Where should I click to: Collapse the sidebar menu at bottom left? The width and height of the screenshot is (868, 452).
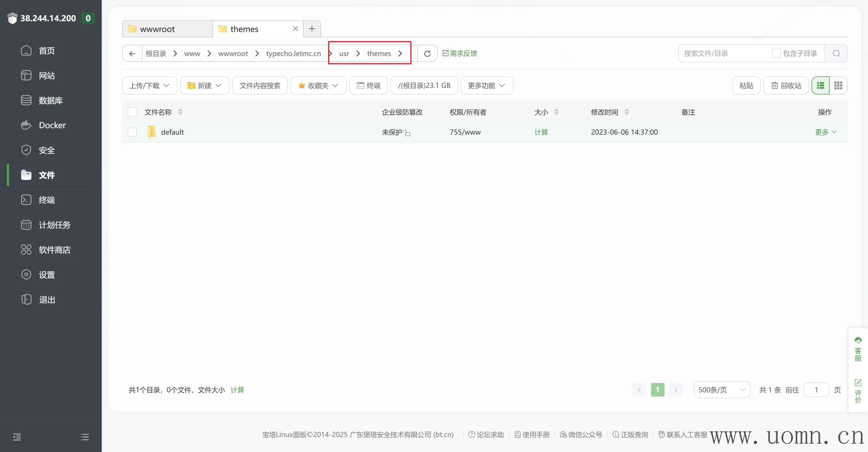tap(17, 437)
